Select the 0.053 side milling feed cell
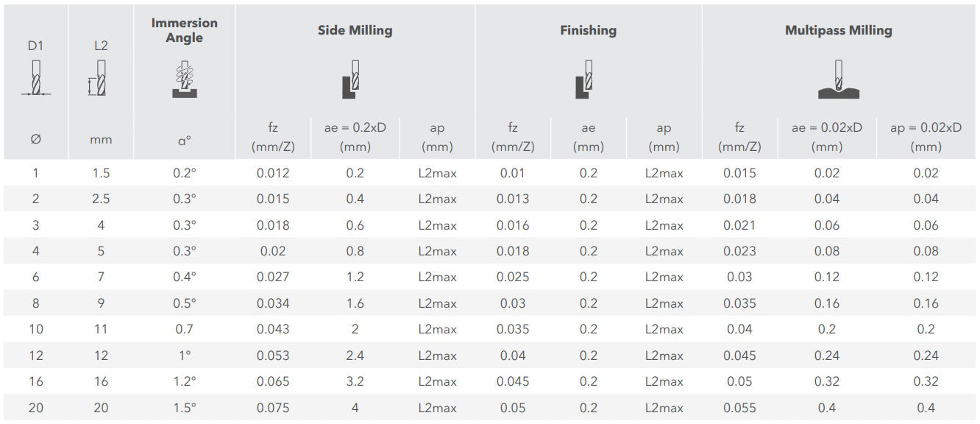980x424 pixels. coord(273,356)
